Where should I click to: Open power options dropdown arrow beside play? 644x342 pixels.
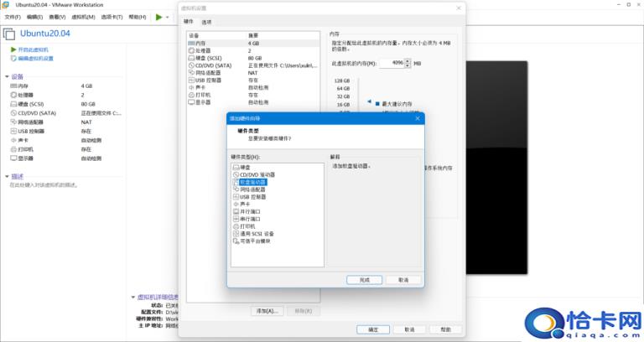pyautogui.click(x=167, y=18)
